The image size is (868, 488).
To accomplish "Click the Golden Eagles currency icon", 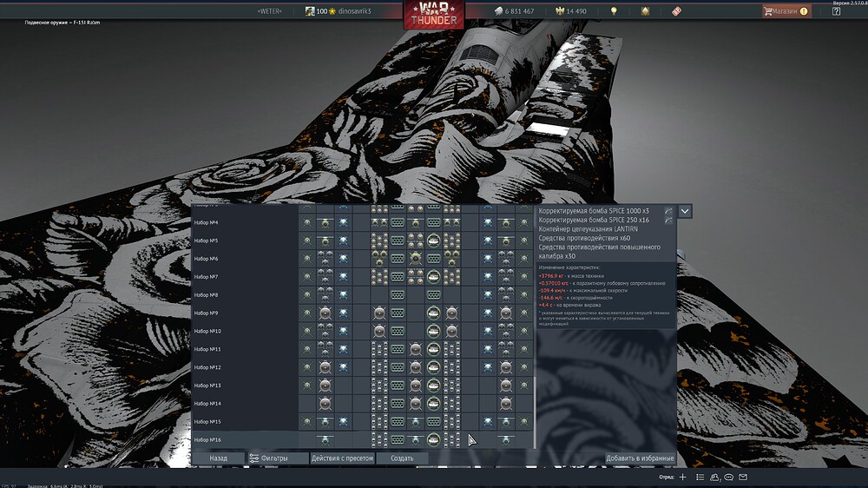I will pos(560,11).
